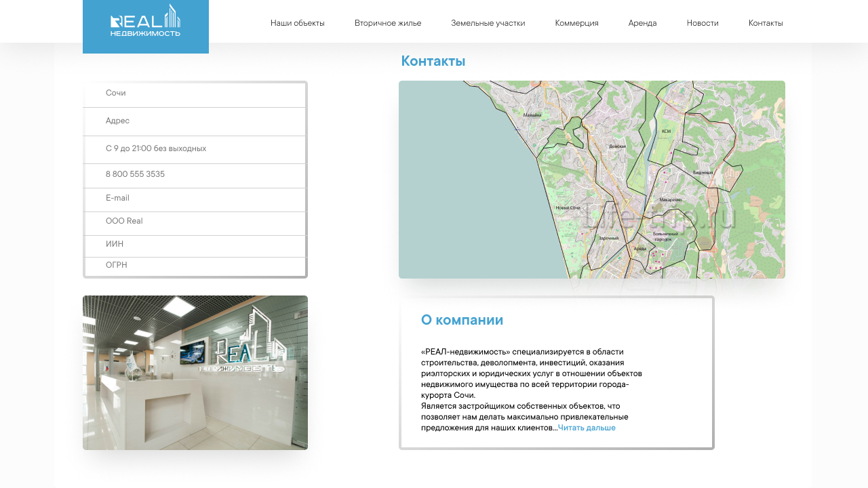Click the E-mail contact row
Image resolution: width=868 pixels, height=488 pixels.
pyautogui.click(x=195, y=199)
